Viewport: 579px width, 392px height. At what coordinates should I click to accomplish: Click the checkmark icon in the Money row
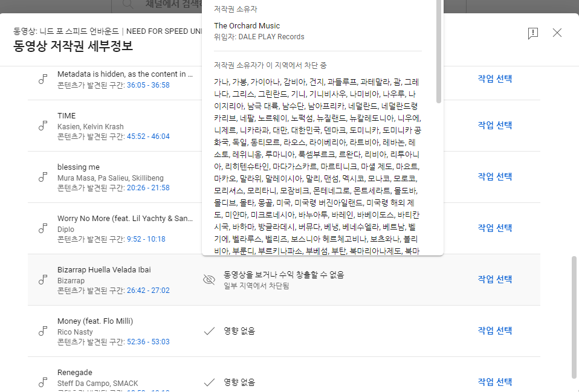[209, 331]
